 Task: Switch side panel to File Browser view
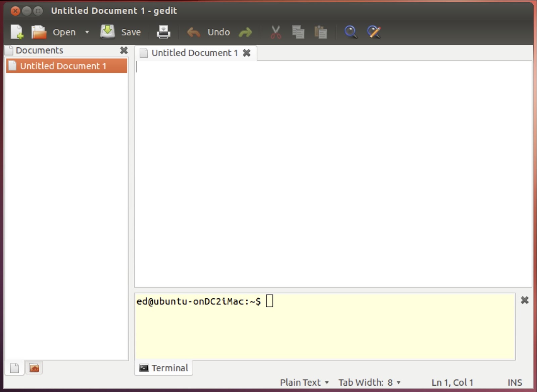coord(34,368)
